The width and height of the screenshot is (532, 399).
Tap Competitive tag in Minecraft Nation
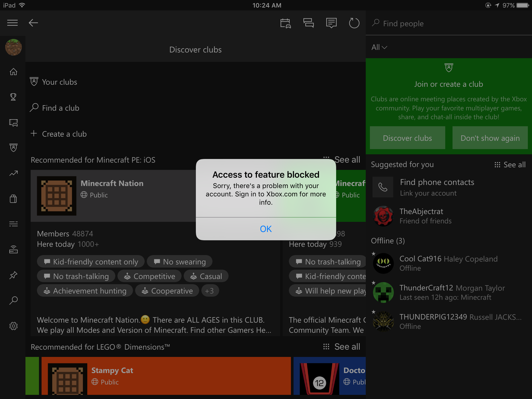pyautogui.click(x=149, y=276)
